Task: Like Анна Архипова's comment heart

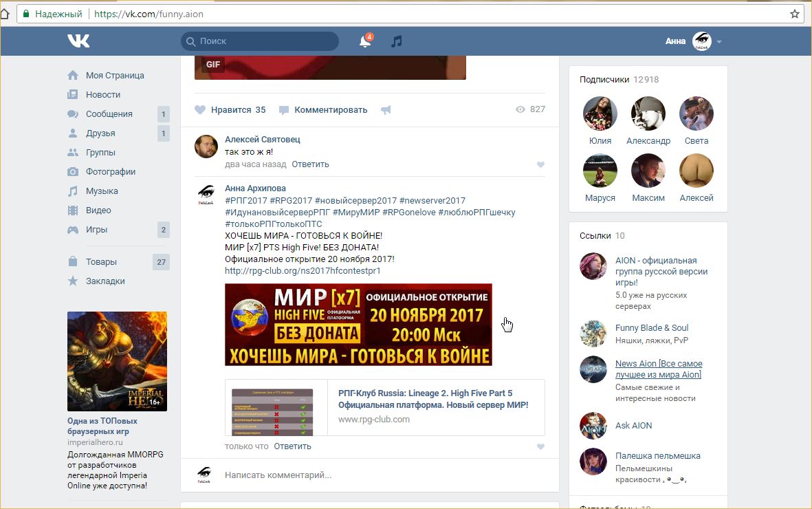Action: coord(540,447)
